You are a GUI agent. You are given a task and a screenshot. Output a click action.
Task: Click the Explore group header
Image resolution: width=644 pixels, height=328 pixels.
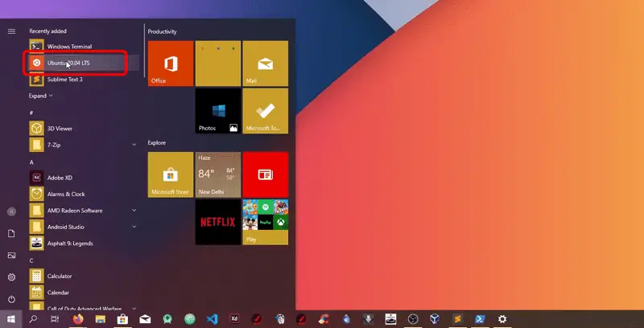pos(157,142)
